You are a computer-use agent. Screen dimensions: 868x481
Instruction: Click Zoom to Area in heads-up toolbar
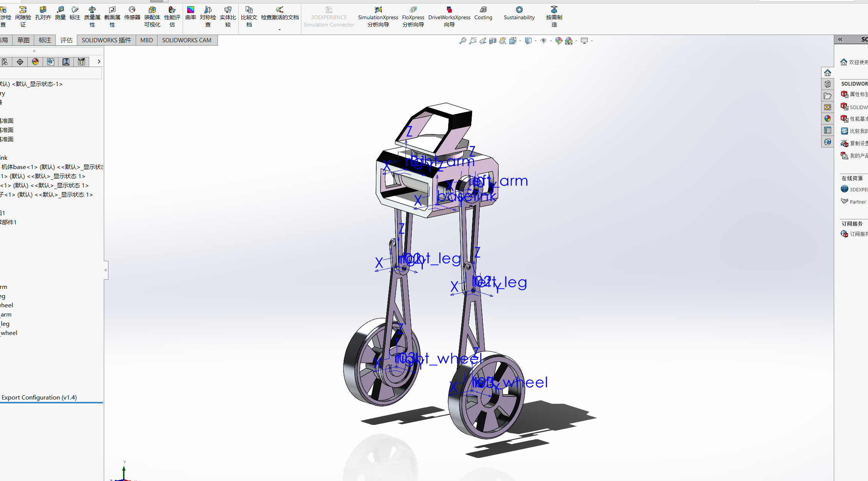coord(473,40)
